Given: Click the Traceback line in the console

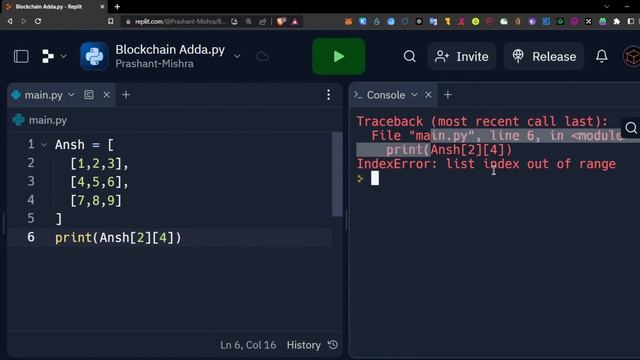Looking at the screenshot, I should coord(482,122).
